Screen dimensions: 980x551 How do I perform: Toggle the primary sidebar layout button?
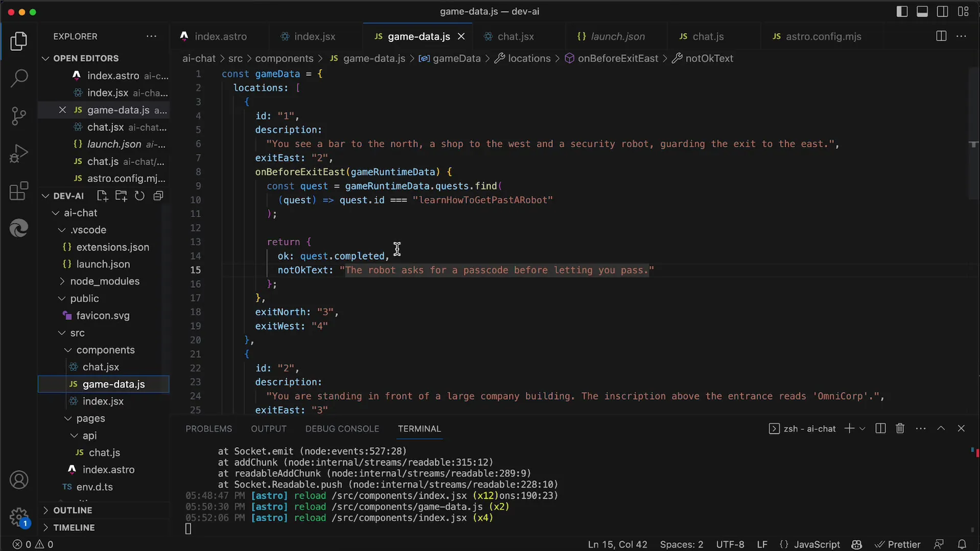tap(902, 11)
